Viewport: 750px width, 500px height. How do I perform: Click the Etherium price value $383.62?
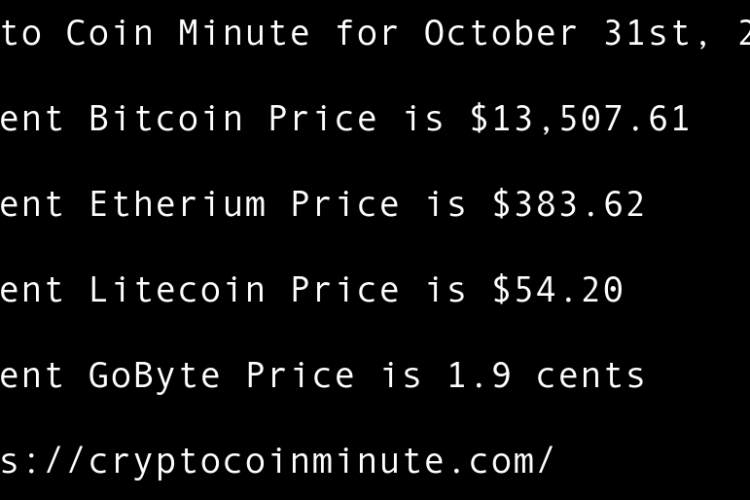pyautogui.click(x=568, y=205)
